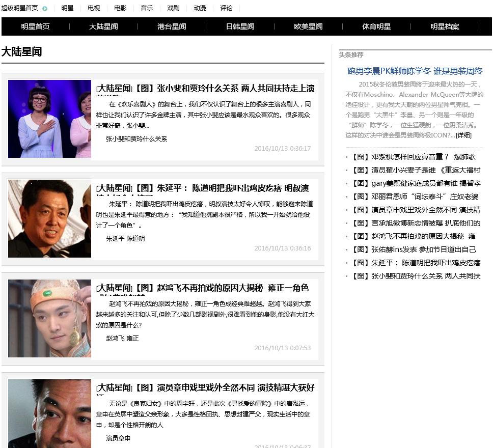Open the 电视 top menu item
This screenshot has width=493, height=448.
point(94,8)
